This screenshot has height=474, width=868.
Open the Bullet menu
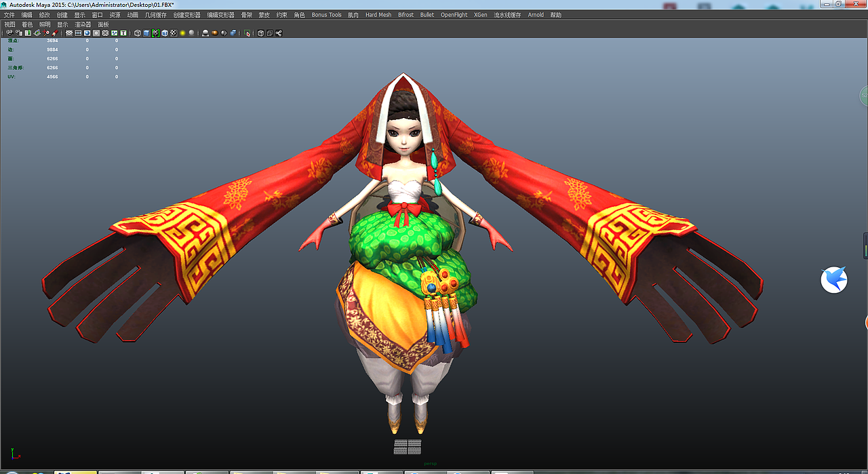pos(427,15)
